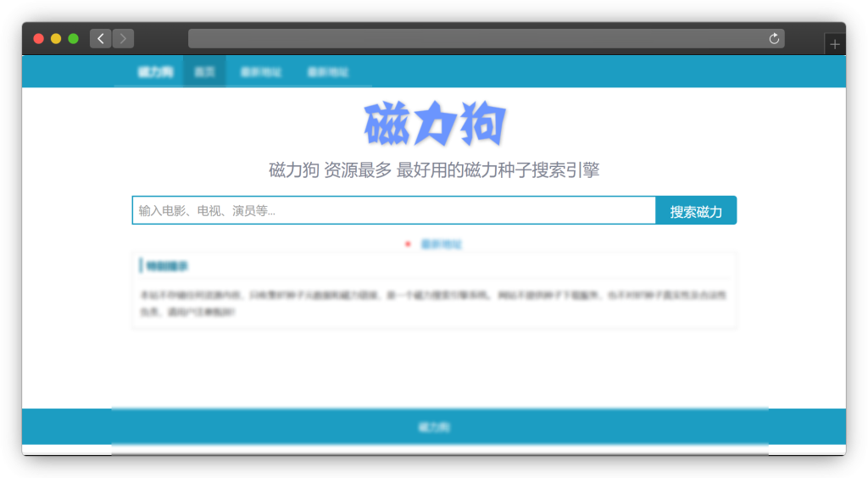Open a new tab with the plus button
Image resolution: width=868 pixels, height=478 pixels.
[x=835, y=44]
